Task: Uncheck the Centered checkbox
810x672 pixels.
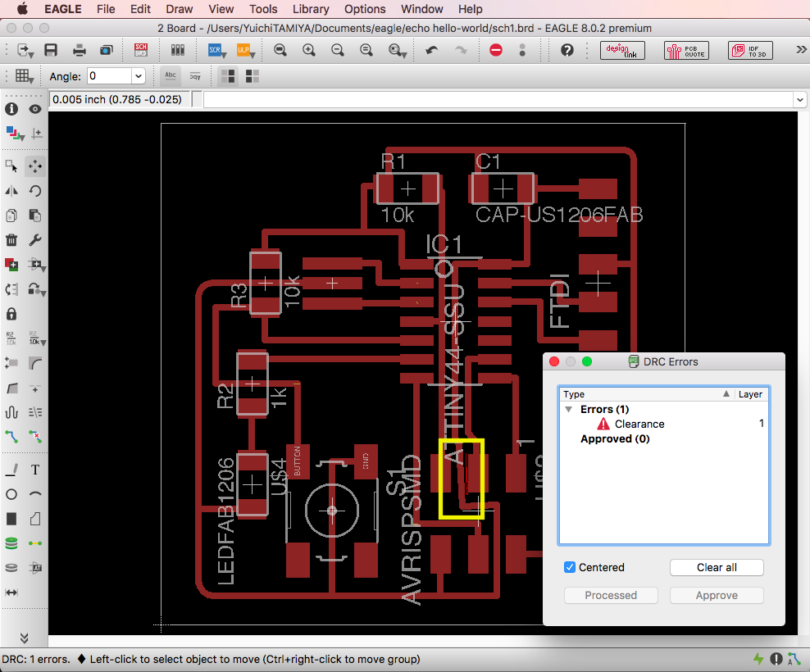Action: (x=570, y=567)
